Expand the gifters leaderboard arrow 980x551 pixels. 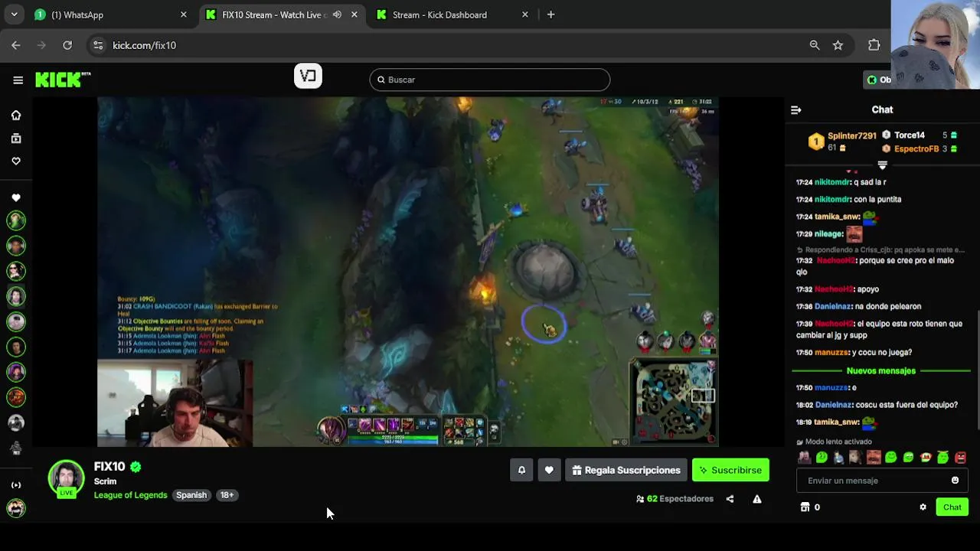point(882,165)
